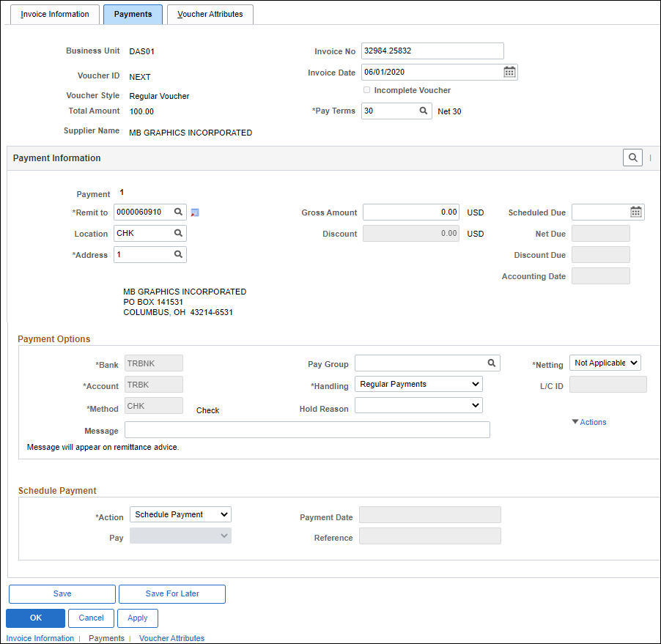
Task: Open the Address lookup magnifier
Action: (178, 254)
